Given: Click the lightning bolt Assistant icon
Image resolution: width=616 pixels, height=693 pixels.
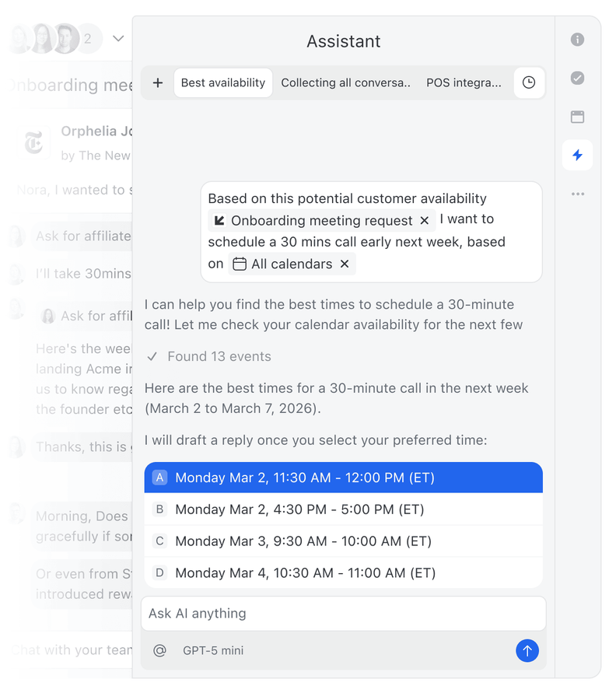Looking at the screenshot, I should (x=578, y=155).
